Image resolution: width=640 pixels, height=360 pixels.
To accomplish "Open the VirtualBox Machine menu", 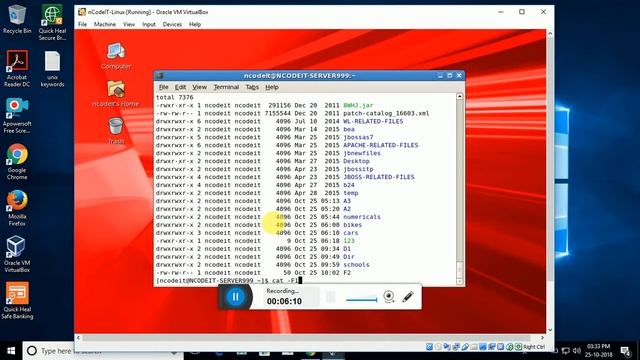I will [105, 24].
